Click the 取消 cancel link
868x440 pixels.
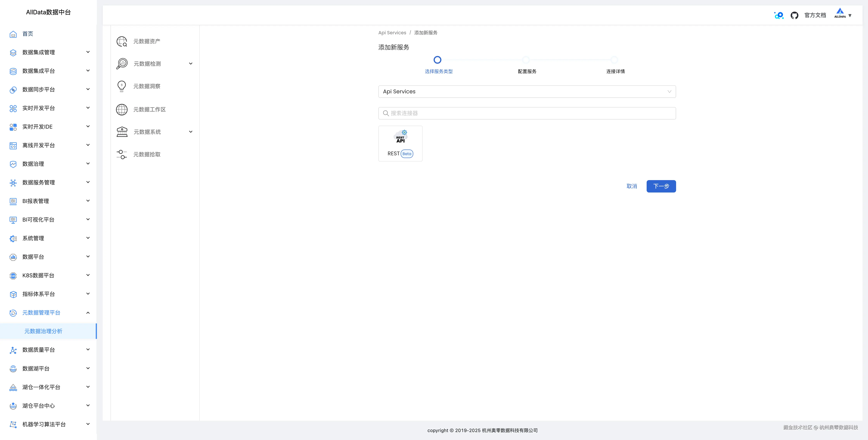tap(632, 186)
